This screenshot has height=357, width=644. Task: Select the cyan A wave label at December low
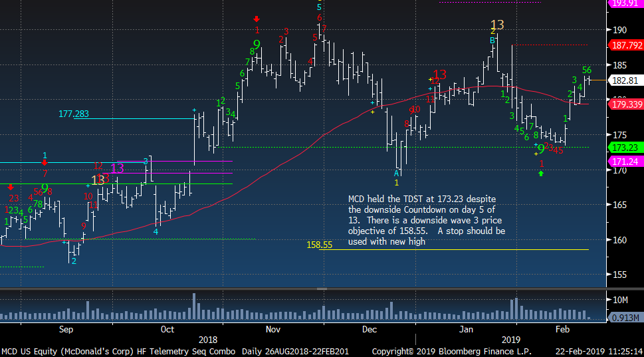(396, 174)
